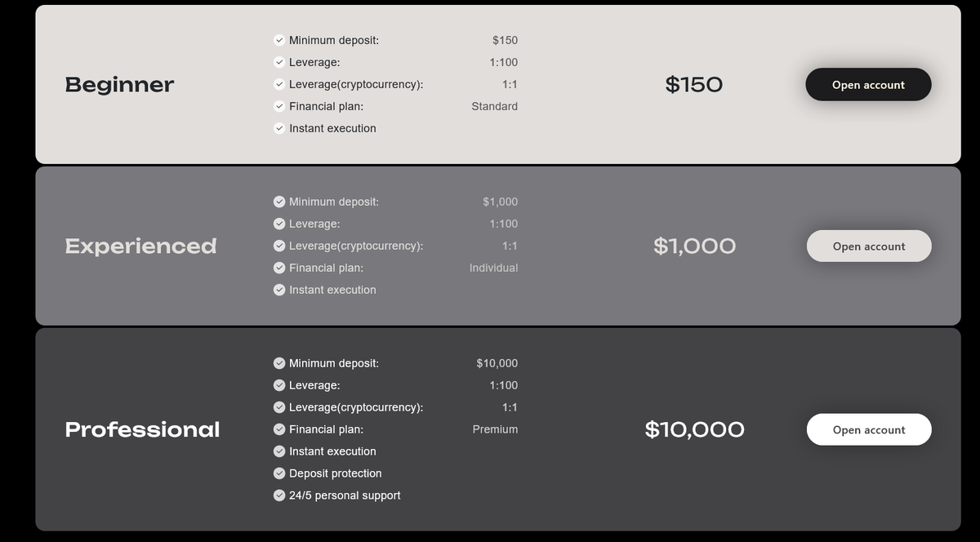Select the Beginner plan heading

[119, 84]
